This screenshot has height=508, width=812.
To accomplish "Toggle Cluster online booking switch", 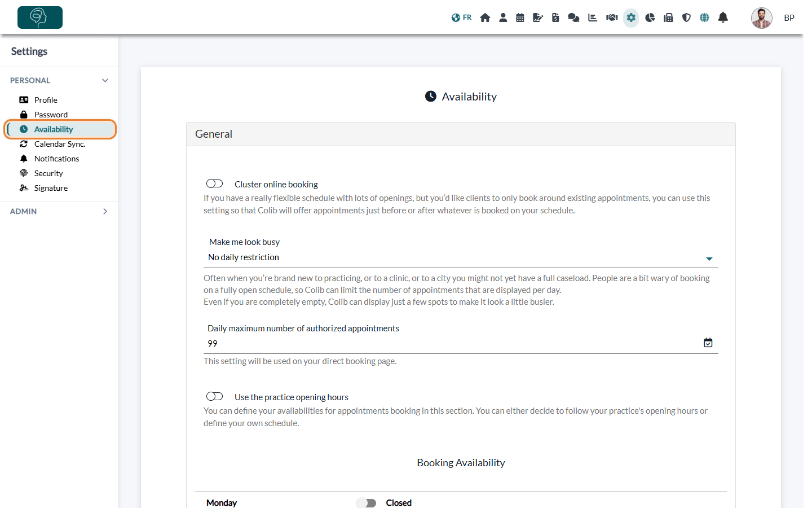I will tap(214, 183).
